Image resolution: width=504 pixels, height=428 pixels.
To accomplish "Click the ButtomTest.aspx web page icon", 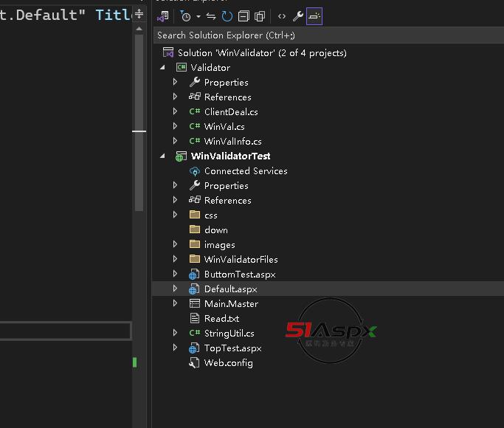I will point(194,275).
